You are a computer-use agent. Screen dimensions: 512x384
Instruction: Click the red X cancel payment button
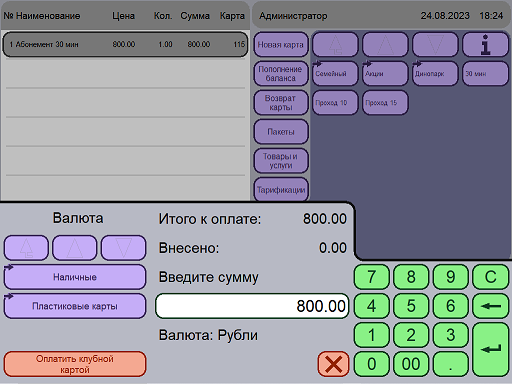pyautogui.click(x=333, y=364)
